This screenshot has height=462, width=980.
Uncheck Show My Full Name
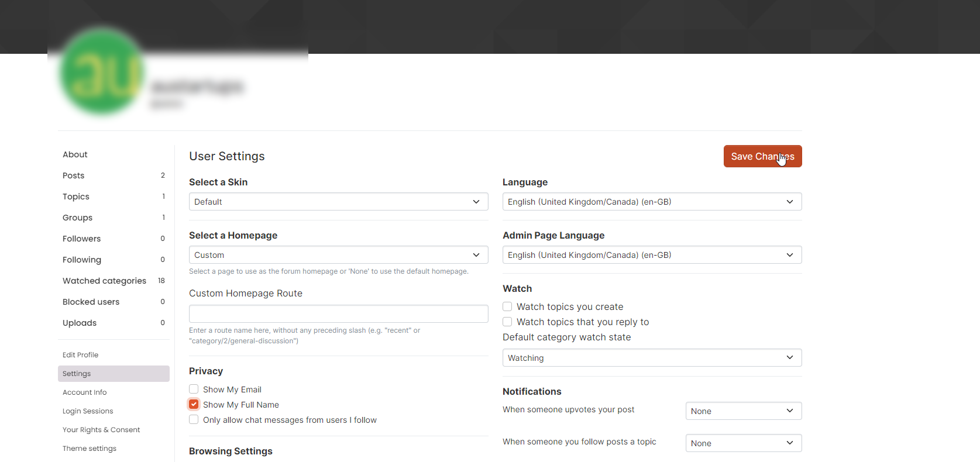pos(194,405)
